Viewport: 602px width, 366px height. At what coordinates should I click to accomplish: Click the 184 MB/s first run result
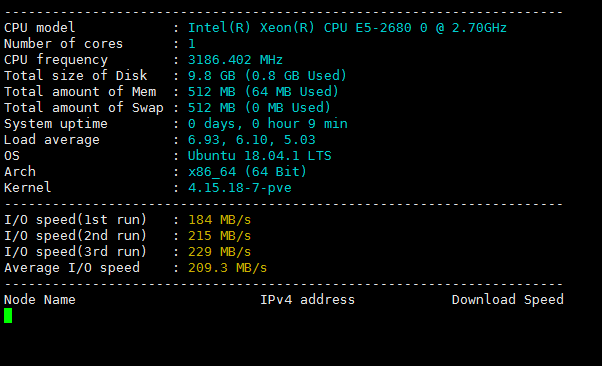(x=219, y=220)
